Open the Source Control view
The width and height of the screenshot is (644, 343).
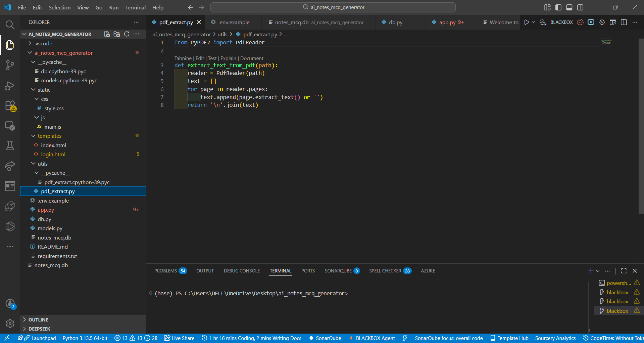coord(10,65)
